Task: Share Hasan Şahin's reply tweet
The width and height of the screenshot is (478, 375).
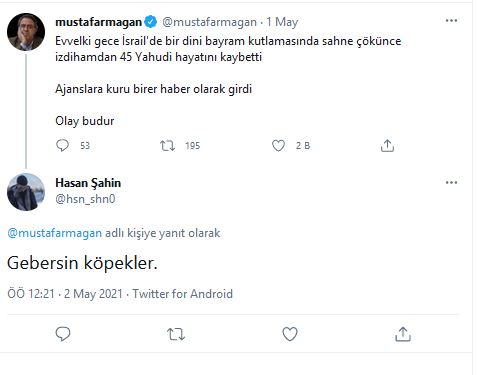Action: 403,334
